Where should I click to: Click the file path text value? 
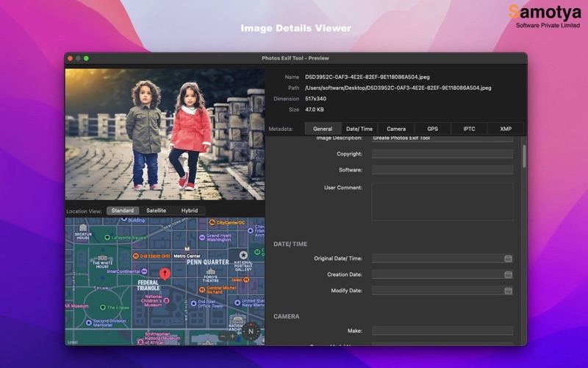[398, 88]
